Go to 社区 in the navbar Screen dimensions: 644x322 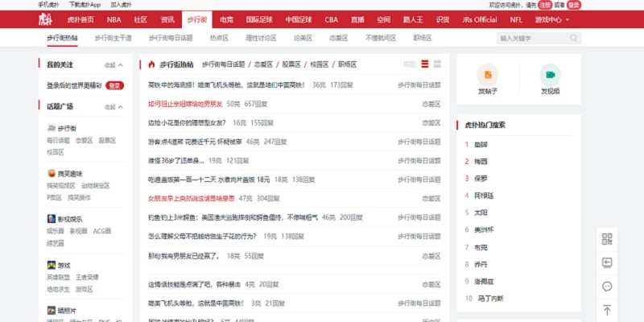(x=140, y=19)
